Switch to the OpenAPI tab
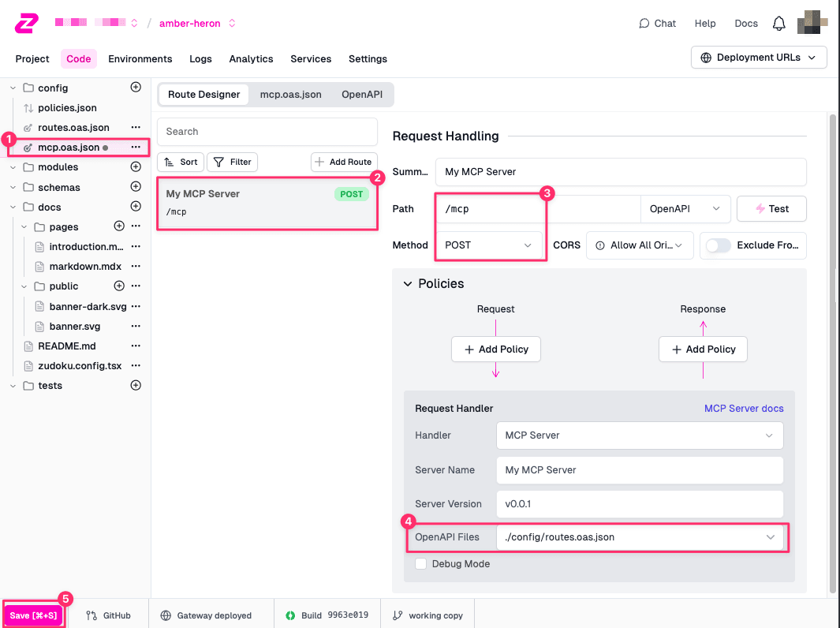Screen dimensions: 840x628 361,95
